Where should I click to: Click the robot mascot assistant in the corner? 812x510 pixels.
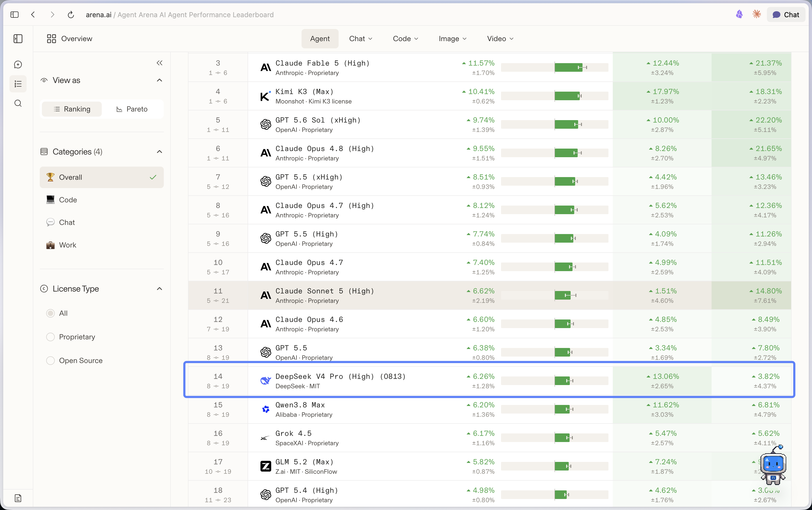click(773, 465)
